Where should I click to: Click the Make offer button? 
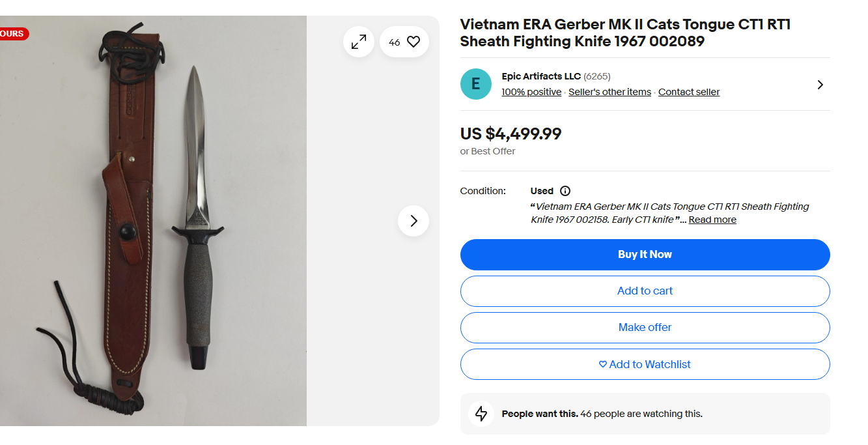[x=645, y=328]
